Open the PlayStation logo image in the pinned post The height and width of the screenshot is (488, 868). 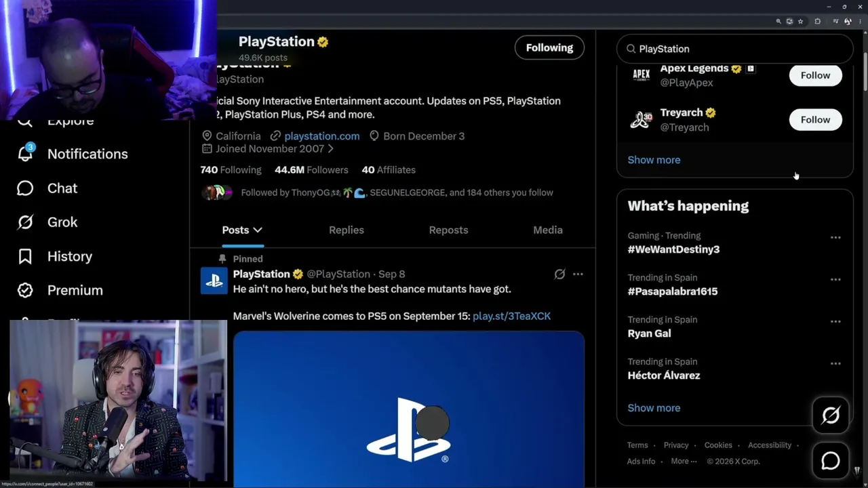pyautogui.click(x=409, y=409)
